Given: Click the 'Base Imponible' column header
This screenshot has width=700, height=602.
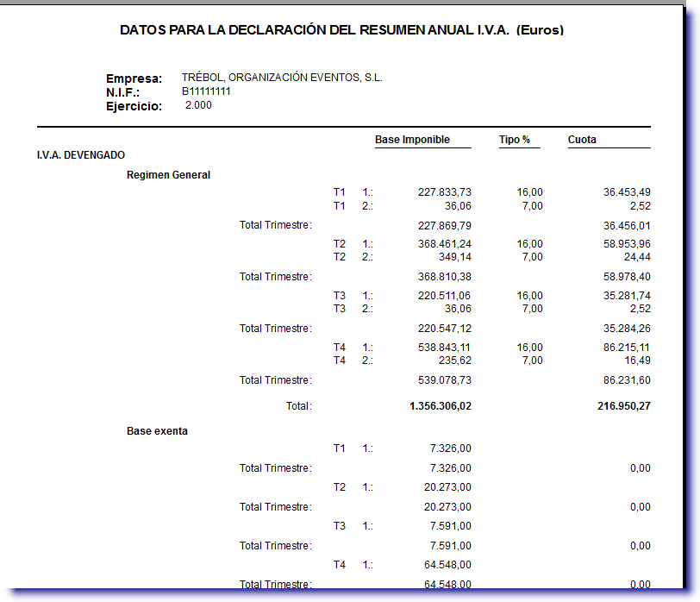Looking at the screenshot, I should pos(412,140).
